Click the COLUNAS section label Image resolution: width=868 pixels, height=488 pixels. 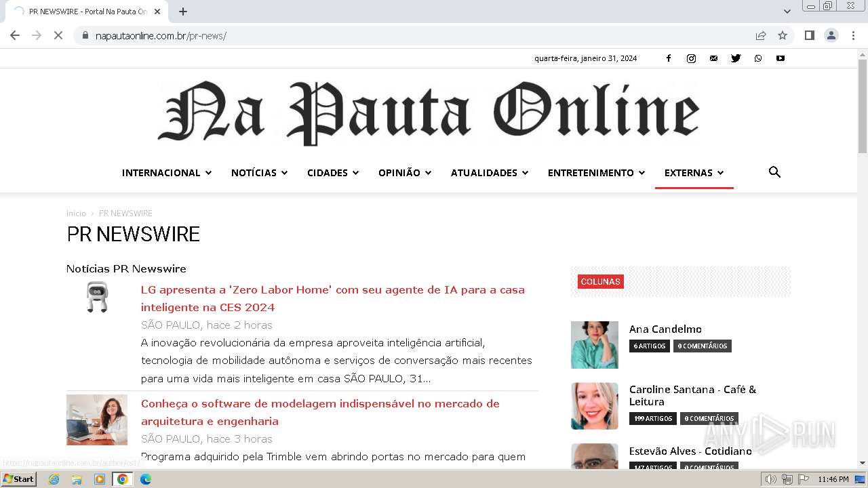point(601,281)
